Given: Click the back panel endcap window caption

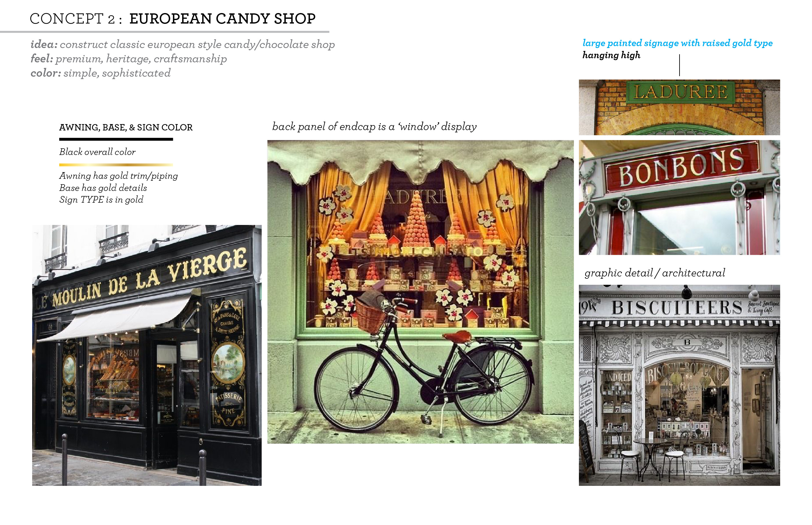Looking at the screenshot, I should pyautogui.click(x=374, y=127).
